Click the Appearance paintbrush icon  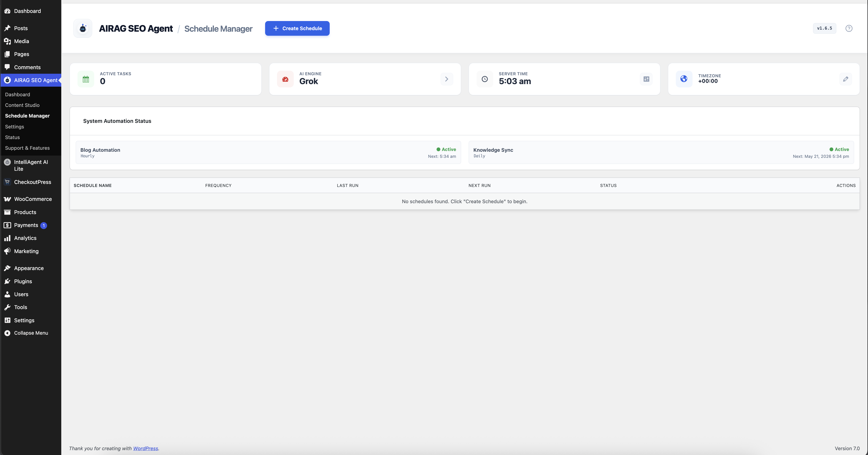7,268
